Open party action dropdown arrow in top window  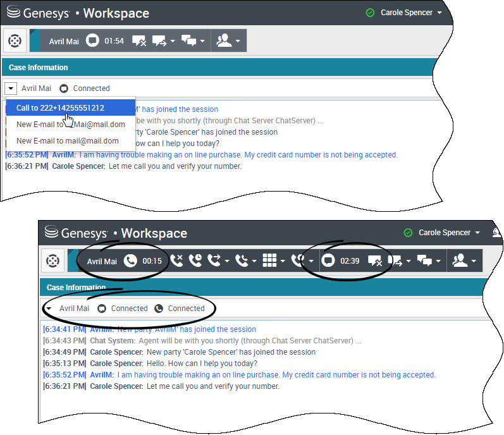coord(238,41)
